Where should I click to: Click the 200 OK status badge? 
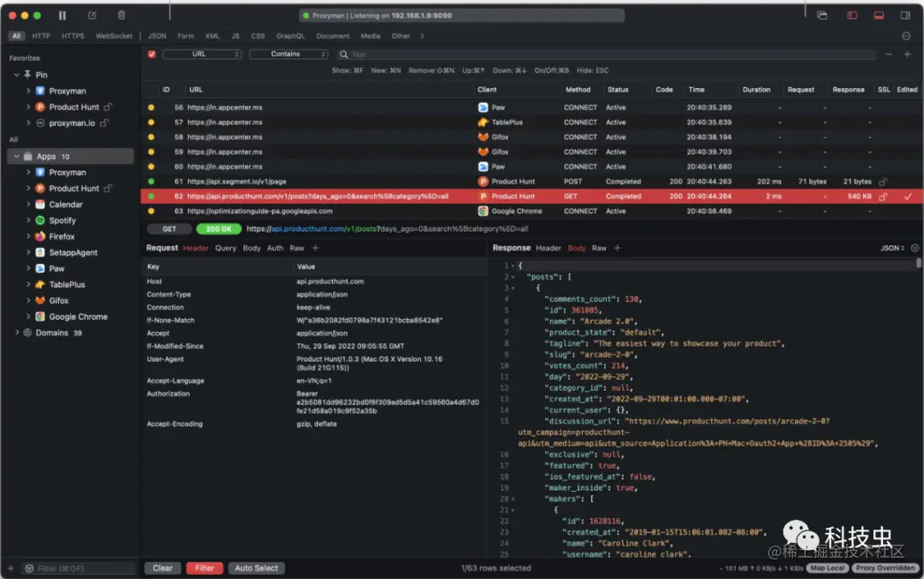[219, 229]
